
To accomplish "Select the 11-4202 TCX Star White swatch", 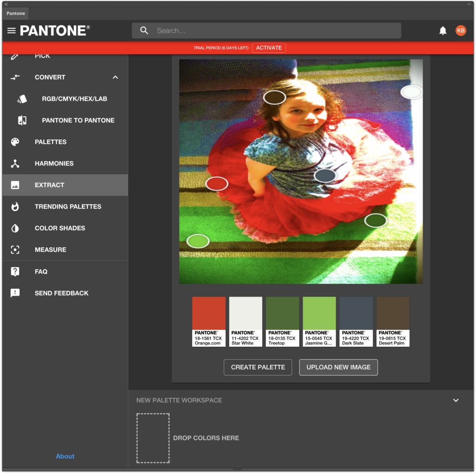I will 245,322.
